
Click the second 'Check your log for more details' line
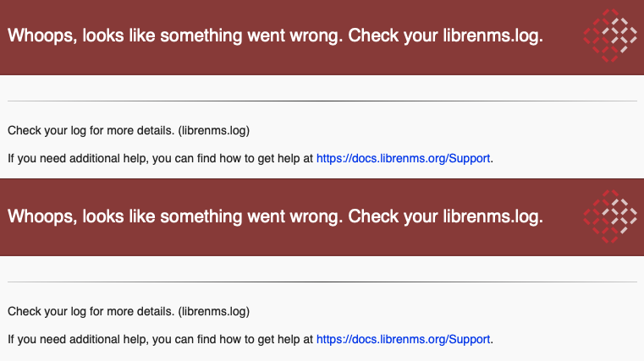point(129,311)
